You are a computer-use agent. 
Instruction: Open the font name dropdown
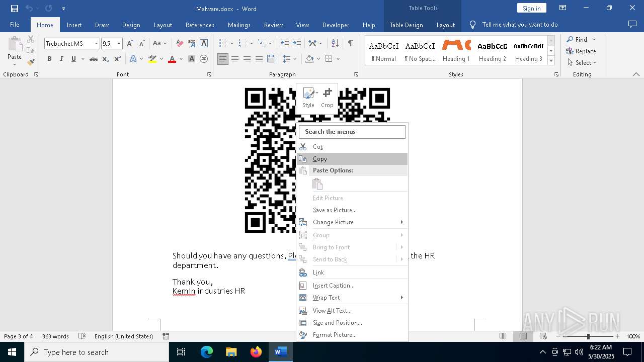click(96, 44)
